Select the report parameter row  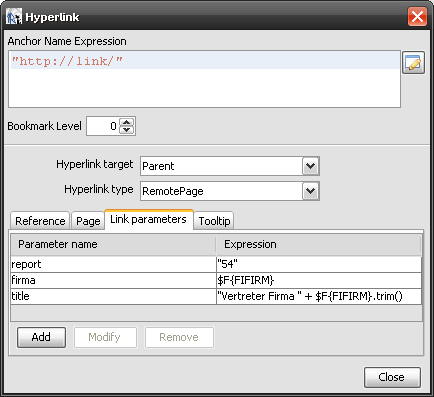point(216,264)
